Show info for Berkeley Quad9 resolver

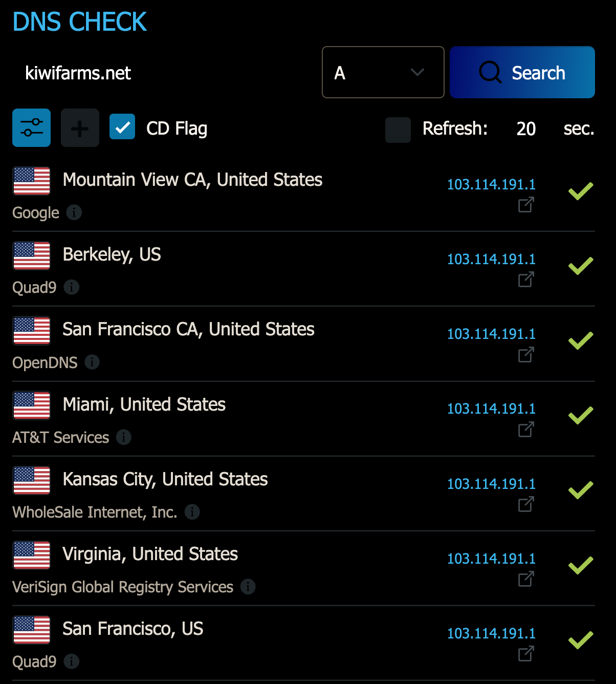click(x=72, y=287)
